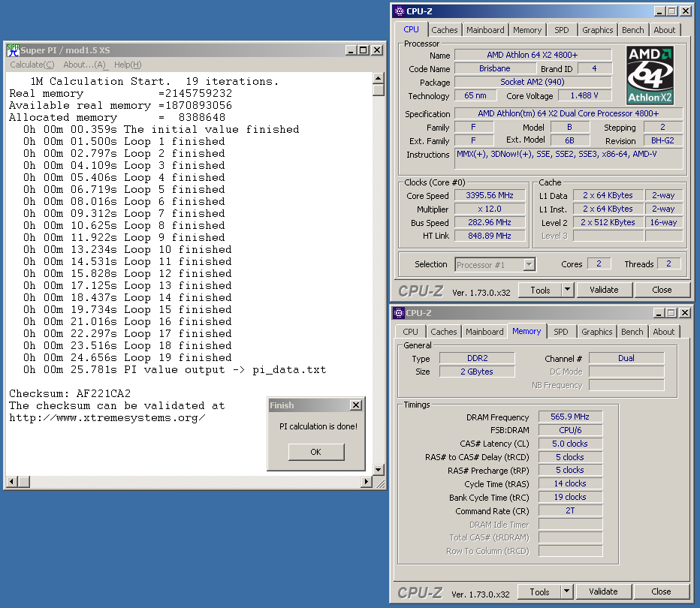Click the bottom CPU-Z window title icon

click(398, 313)
